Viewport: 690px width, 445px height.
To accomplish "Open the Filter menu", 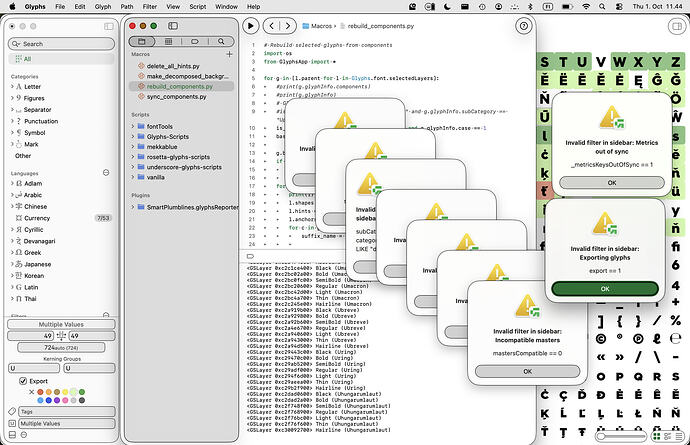I will pyautogui.click(x=150, y=7).
